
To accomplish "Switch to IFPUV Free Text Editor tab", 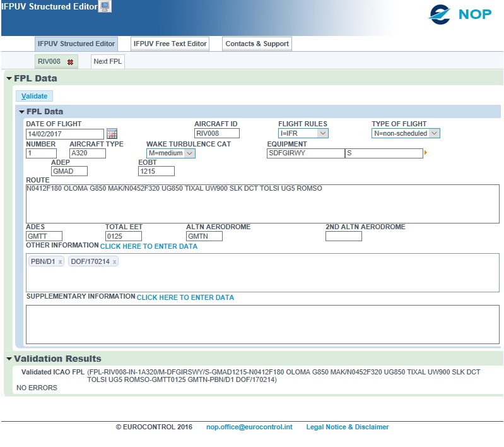I will click(170, 44).
